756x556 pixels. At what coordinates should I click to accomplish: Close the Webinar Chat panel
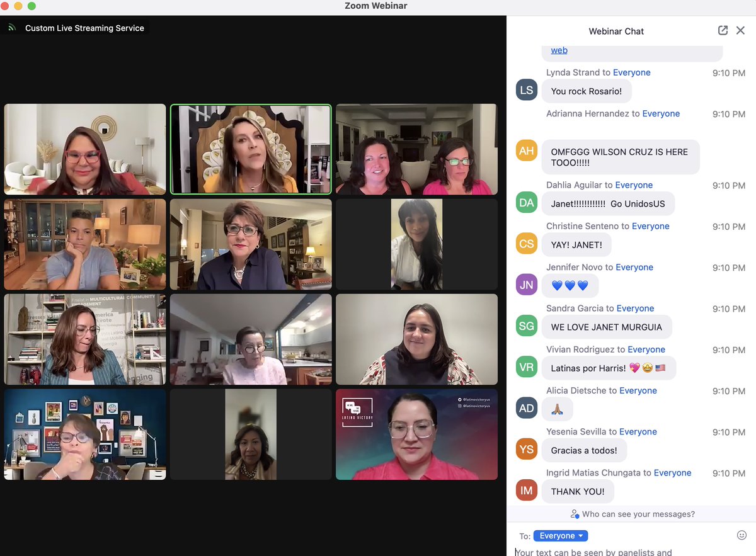740,30
